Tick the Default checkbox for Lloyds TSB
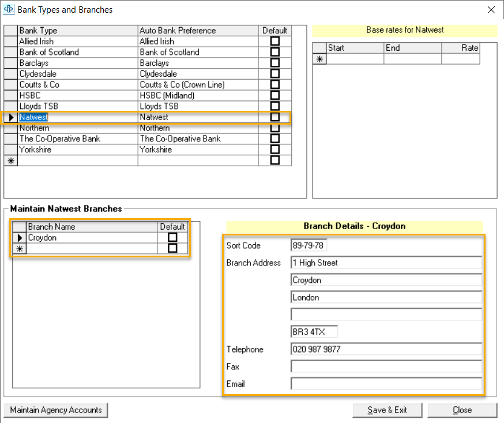 pos(275,106)
